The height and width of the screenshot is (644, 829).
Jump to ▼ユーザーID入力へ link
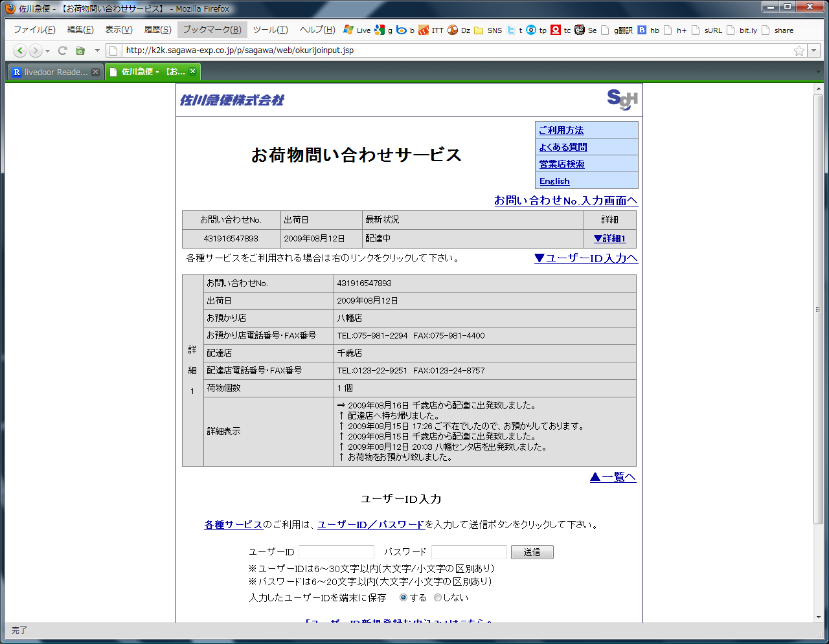pyautogui.click(x=586, y=258)
